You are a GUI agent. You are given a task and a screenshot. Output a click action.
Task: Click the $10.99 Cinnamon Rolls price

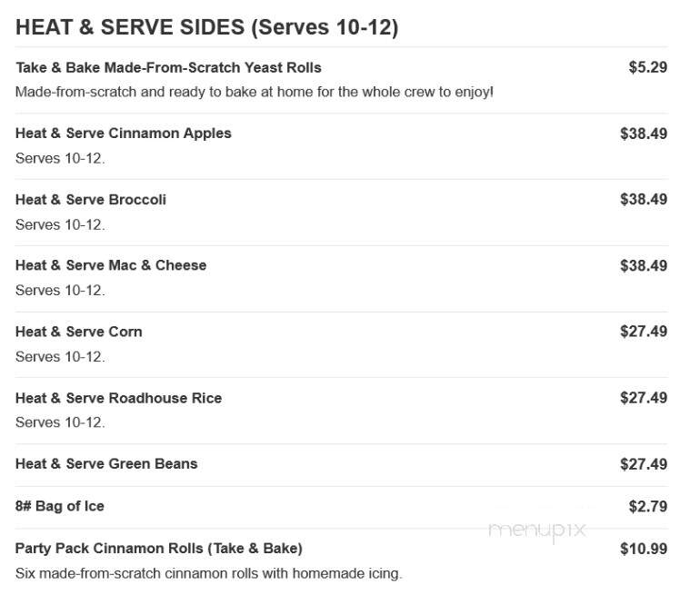644,549
